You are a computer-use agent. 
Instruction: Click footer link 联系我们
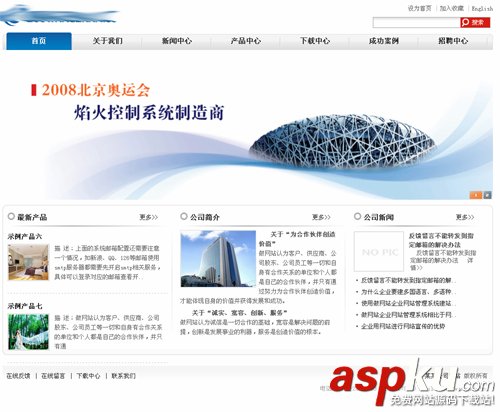(123, 376)
